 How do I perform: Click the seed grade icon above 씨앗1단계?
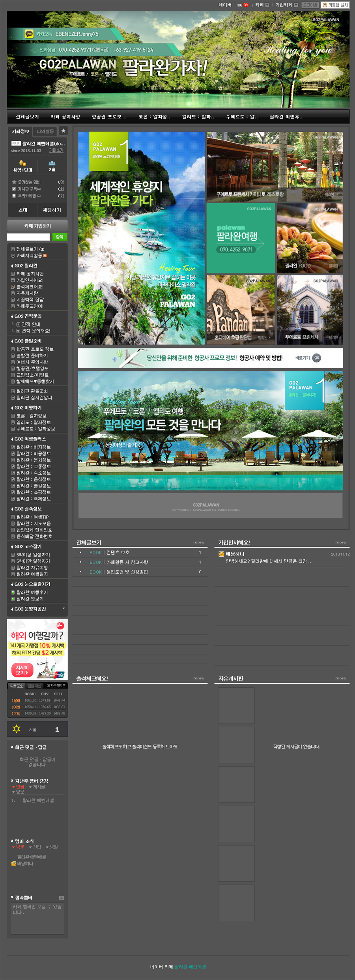pos(22,163)
